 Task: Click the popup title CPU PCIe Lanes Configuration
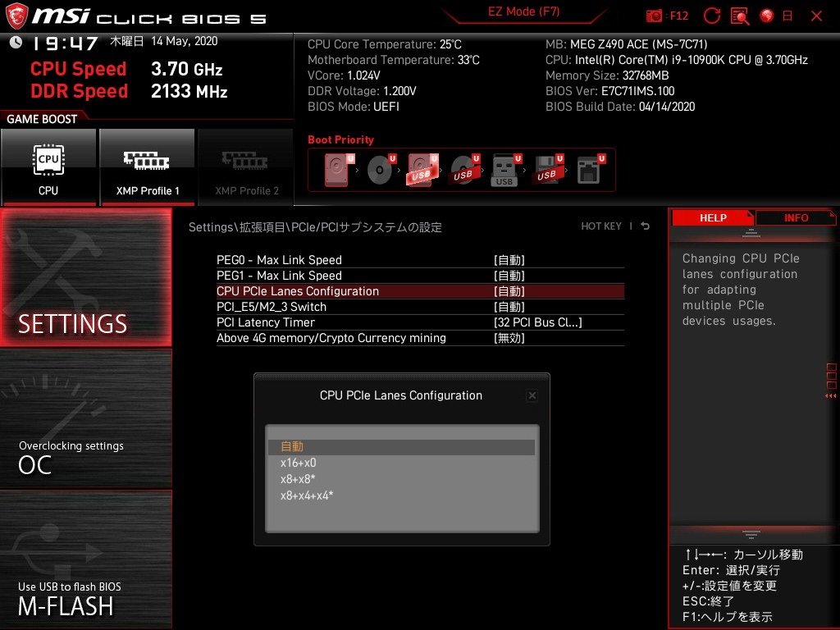(400, 395)
